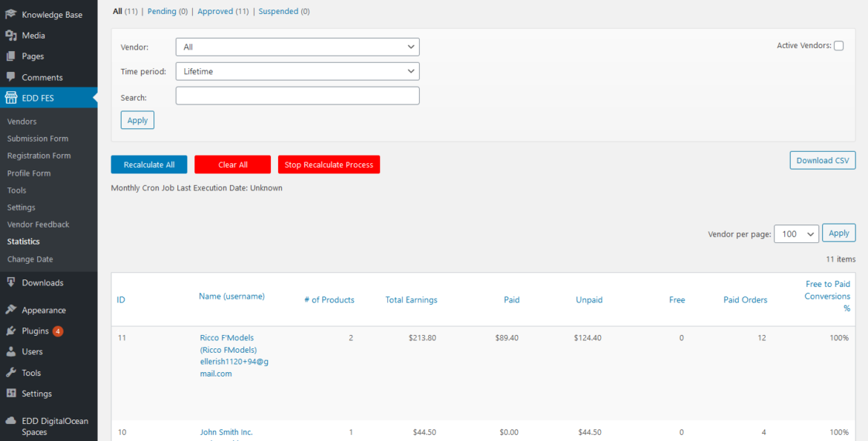Click the Appearance paintbrush icon
The height and width of the screenshot is (441, 868).
[x=11, y=309]
